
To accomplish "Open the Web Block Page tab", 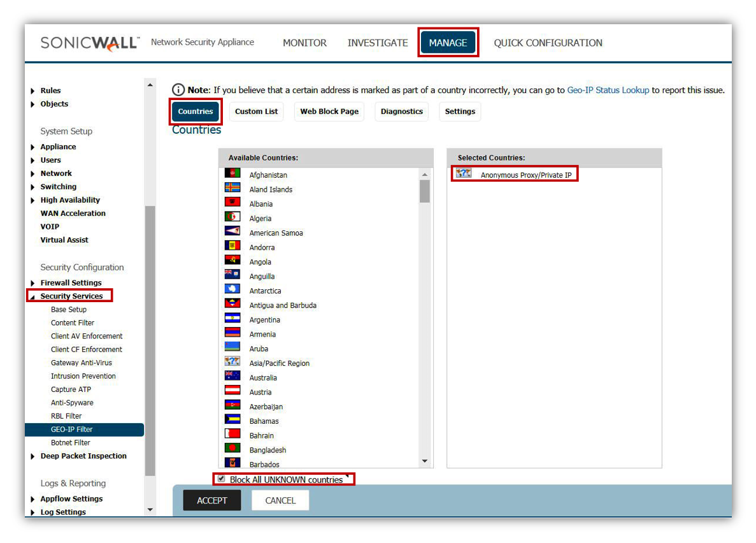I will 329,112.
